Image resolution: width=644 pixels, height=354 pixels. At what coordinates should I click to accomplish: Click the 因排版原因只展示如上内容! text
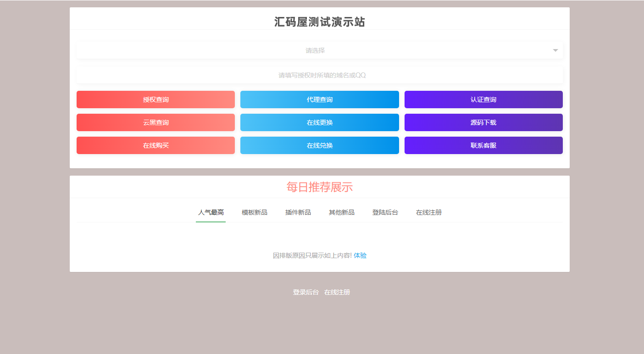[x=312, y=255]
